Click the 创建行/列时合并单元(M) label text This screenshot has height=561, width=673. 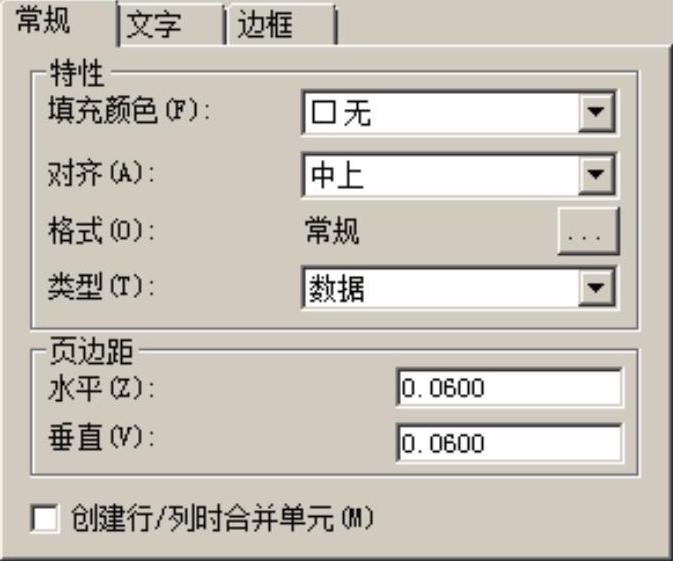coord(222,518)
